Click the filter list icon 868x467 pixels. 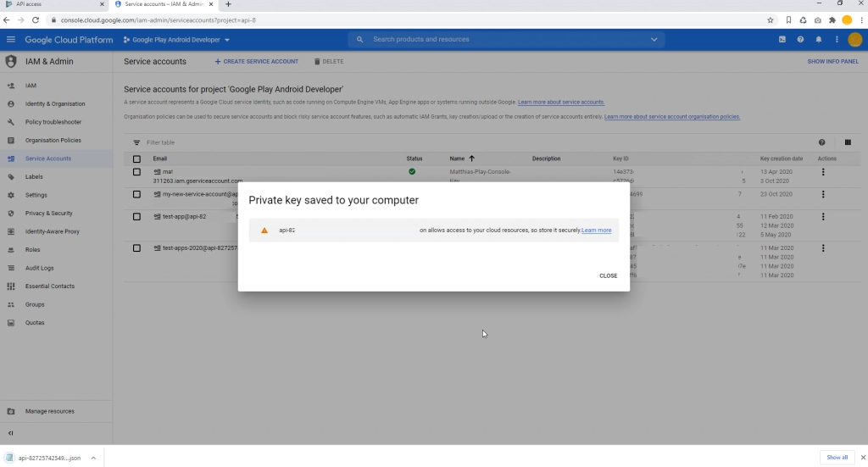point(136,142)
